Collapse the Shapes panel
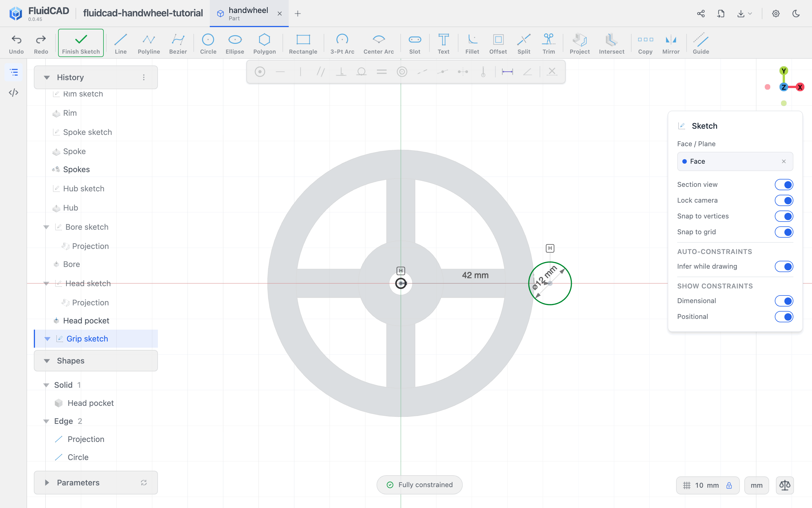 click(x=47, y=361)
